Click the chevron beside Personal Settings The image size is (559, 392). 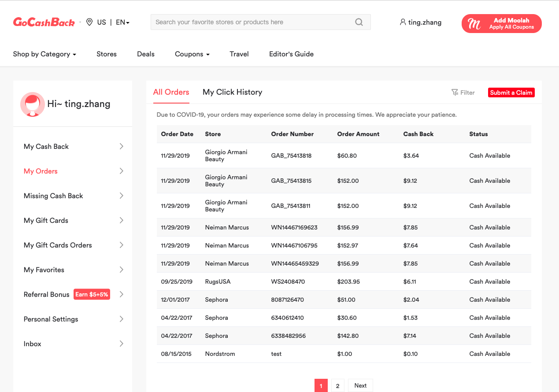tap(122, 319)
